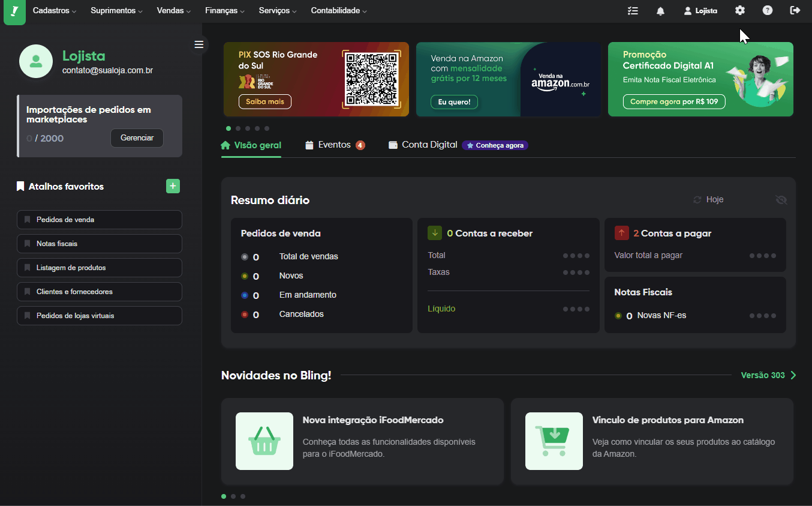Image resolution: width=812 pixels, height=506 pixels.
Task: Expand the Cadastros menu
Action: click(x=55, y=11)
